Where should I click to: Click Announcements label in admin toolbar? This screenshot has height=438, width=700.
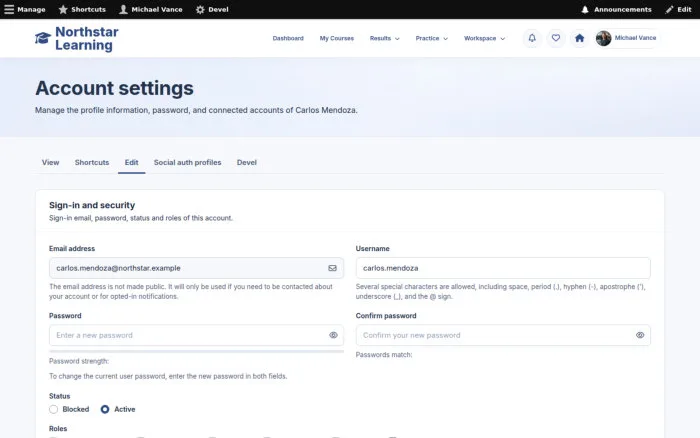pyautogui.click(x=623, y=9)
